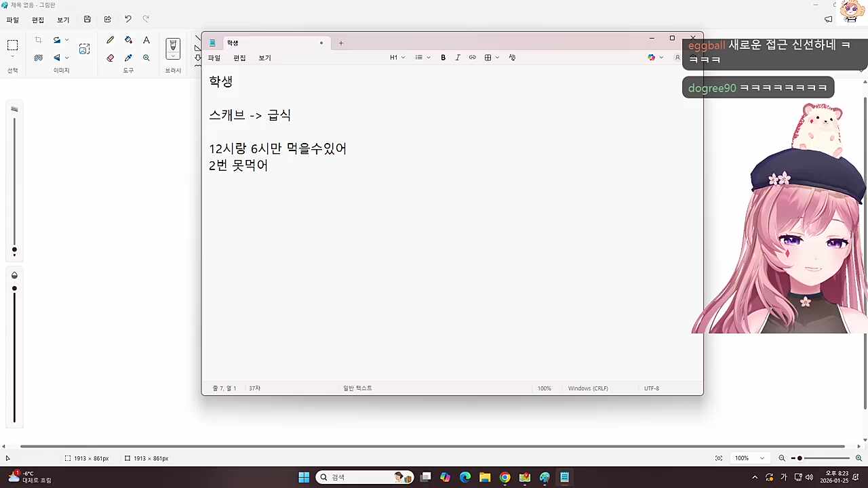Click the 100% zoom indicator in Notepad
The height and width of the screenshot is (488, 868).
(x=545, y=388)
